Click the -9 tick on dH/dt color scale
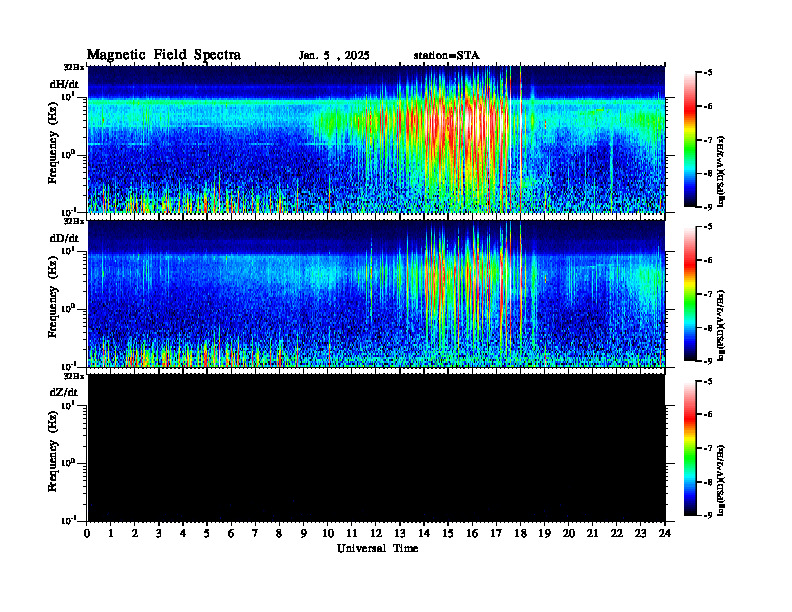This screenshot has height=612, width=792. coord(708,207)
